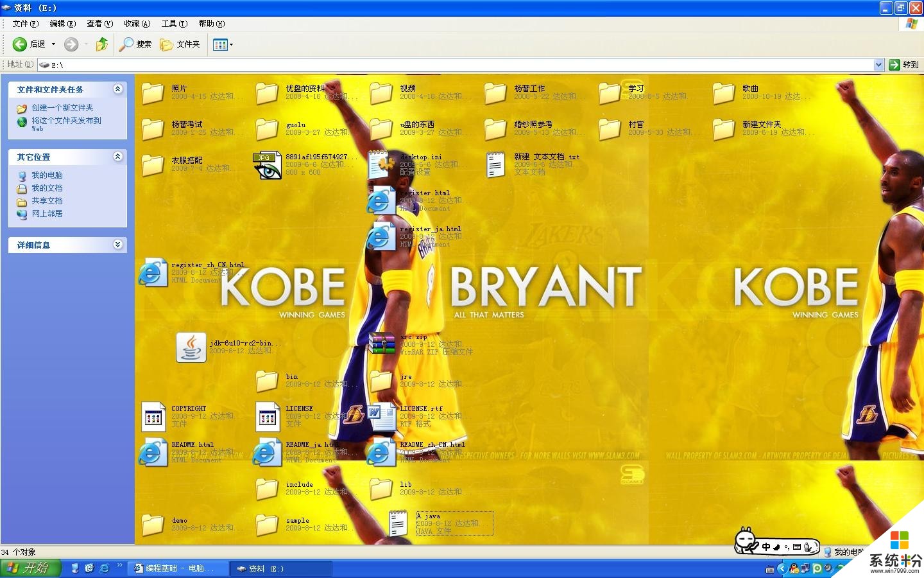Select the src.zip WinRAR archive icon

tap(382, 344)
